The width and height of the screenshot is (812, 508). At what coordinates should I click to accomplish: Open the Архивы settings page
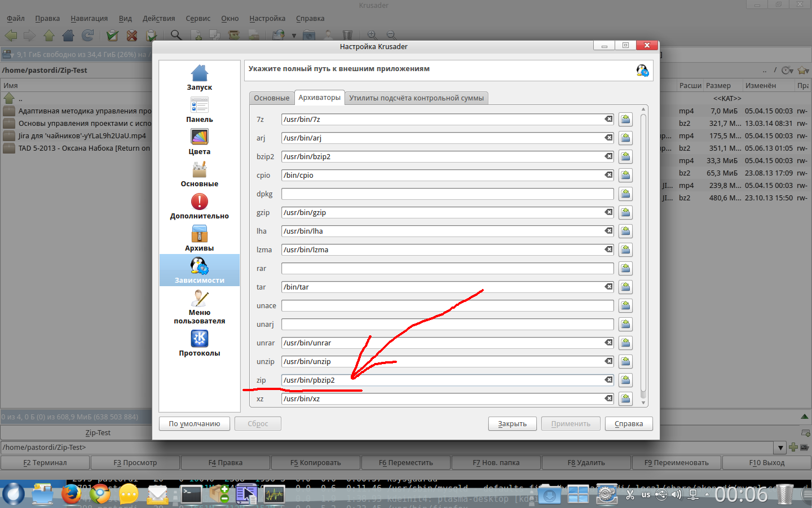pos(200,239)
